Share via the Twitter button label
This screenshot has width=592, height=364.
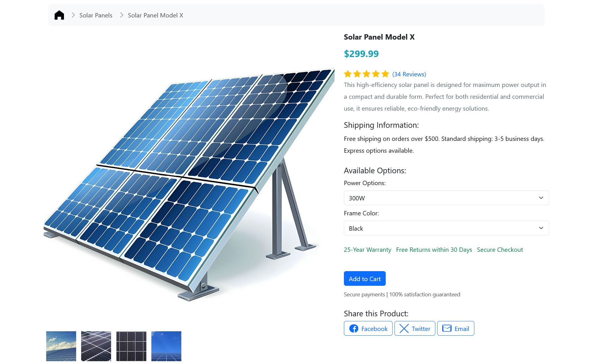[x=421, y=329]
